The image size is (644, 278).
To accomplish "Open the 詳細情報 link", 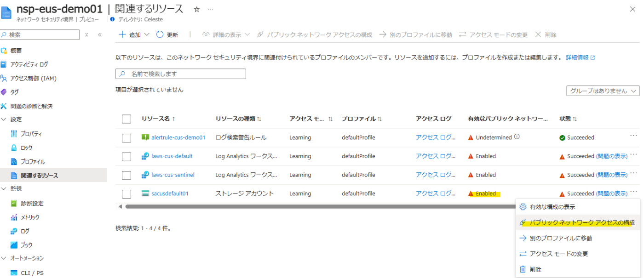I will tap(581, 57).
